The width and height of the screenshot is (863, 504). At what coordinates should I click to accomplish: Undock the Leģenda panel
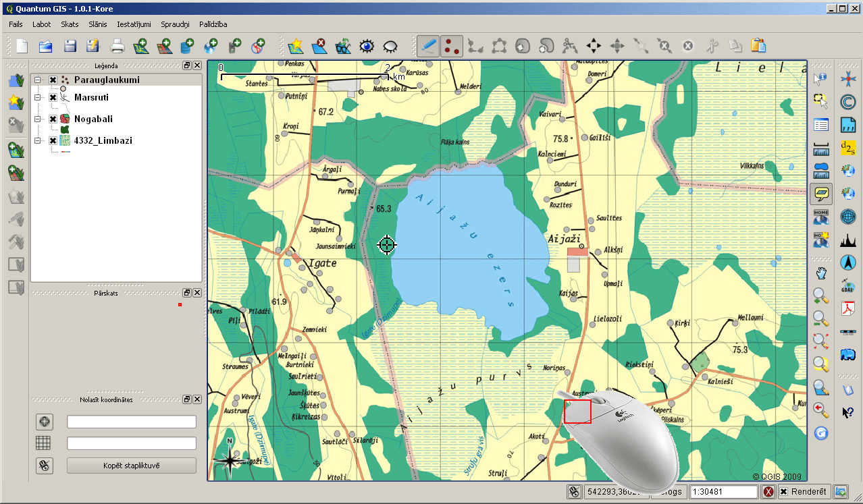187,65
